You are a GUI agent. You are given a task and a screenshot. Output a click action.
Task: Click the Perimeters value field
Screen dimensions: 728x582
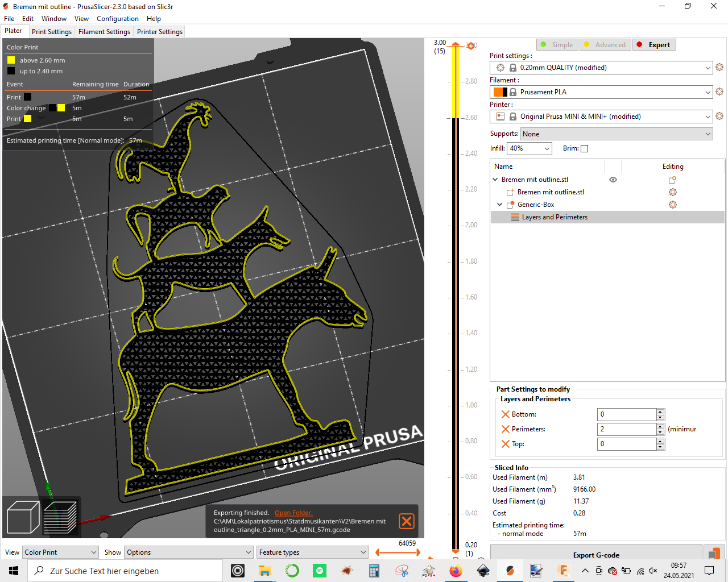click(627, 429)
